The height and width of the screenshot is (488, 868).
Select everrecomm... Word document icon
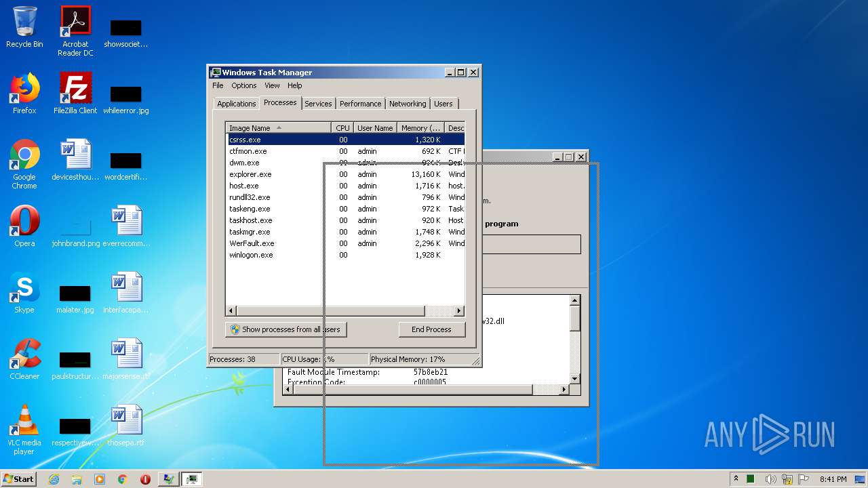[x=126, y=226]
